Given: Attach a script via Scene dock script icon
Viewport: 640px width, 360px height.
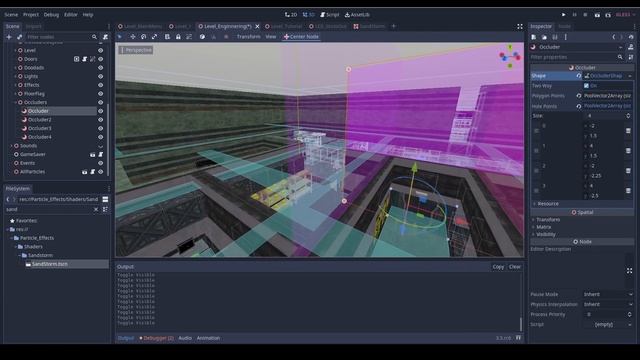Looking at the screenshot, I should (x=105, y=37).
